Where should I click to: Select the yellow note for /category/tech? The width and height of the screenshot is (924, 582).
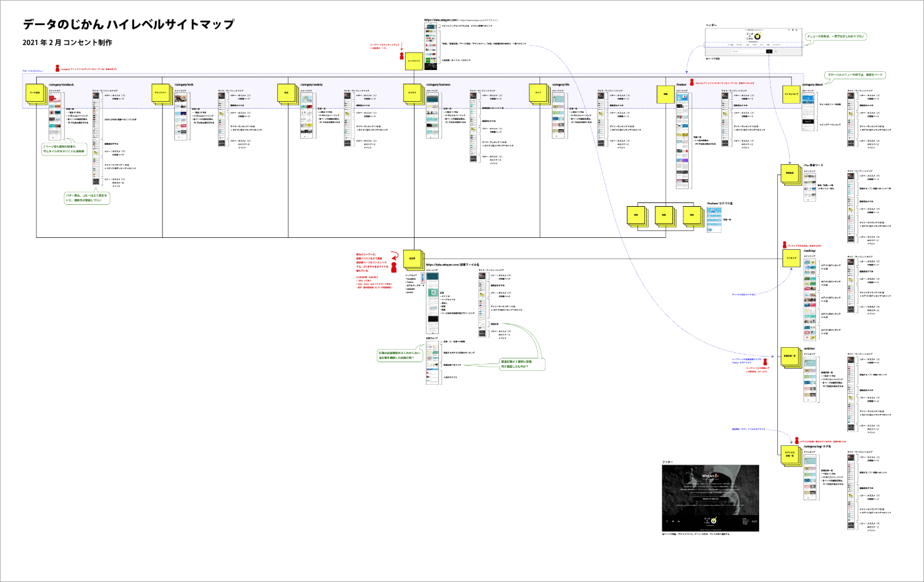coord(161,92)
